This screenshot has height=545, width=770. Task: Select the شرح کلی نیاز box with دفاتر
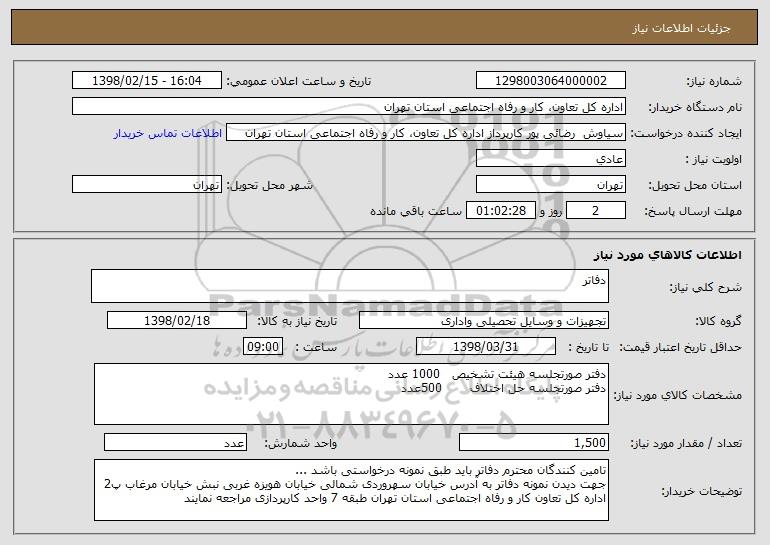[350, 286]
